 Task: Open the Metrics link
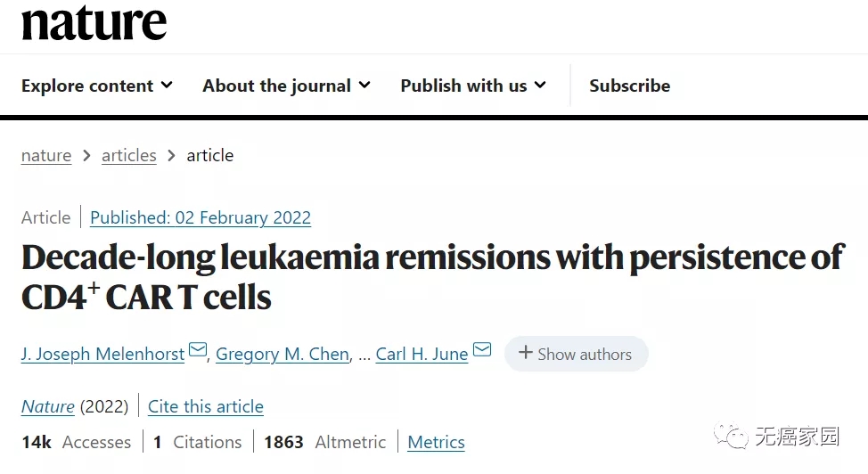pyautogui.click(x=436, y=442)
